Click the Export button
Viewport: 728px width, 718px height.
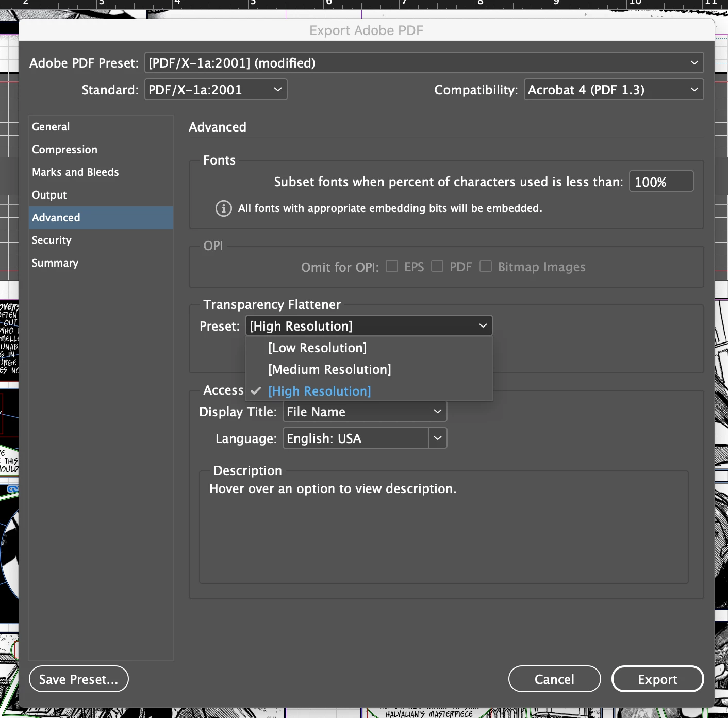[657, 679]
